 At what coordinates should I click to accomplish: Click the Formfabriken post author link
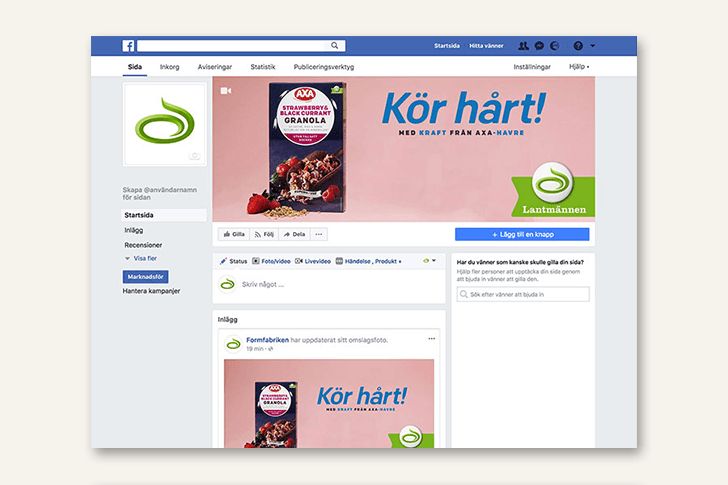pyautogui.click(x=267, y=340)
